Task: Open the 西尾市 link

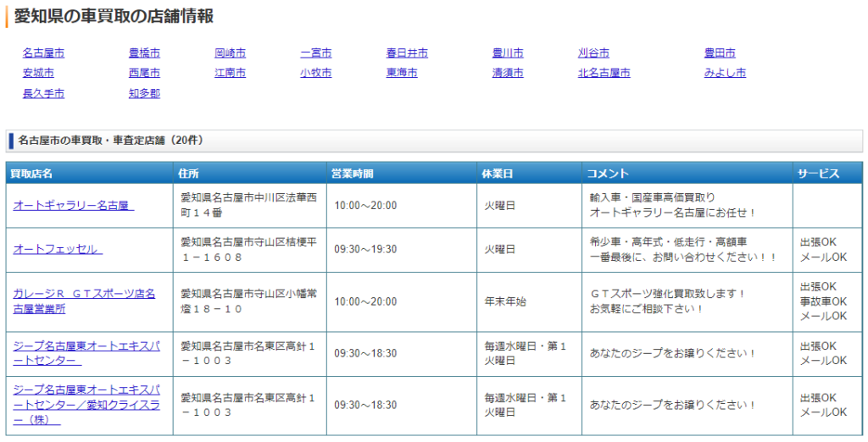Action: (x=144, y=74)
